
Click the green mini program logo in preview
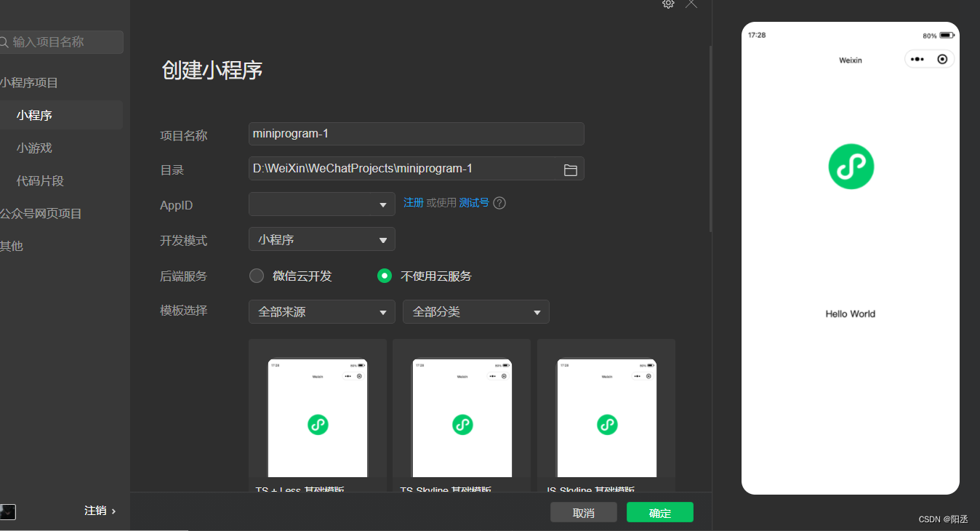851,167
